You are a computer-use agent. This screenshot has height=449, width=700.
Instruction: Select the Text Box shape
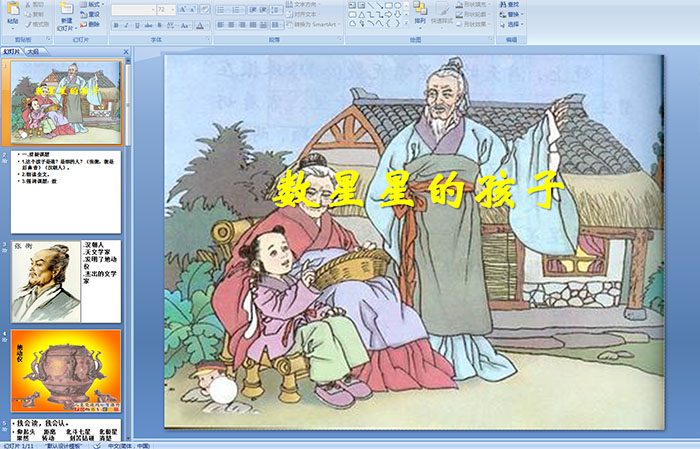point(352,5)
